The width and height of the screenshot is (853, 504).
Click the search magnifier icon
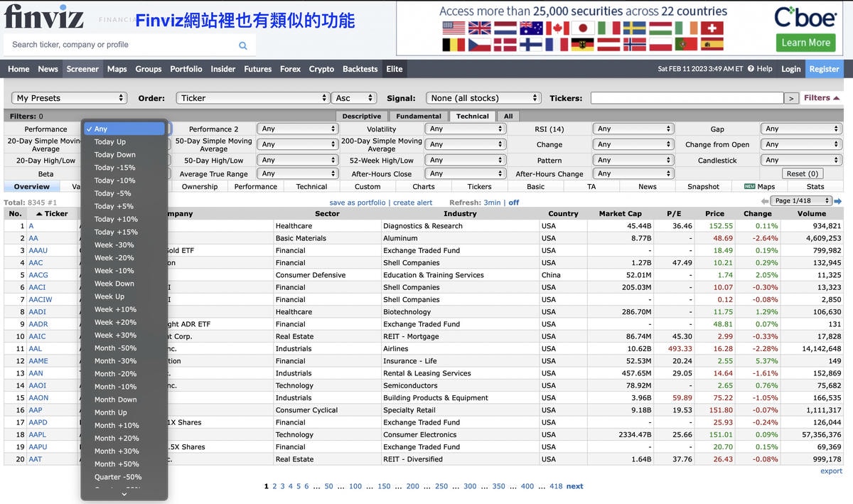pyautogui.click(x=243, y=45)
